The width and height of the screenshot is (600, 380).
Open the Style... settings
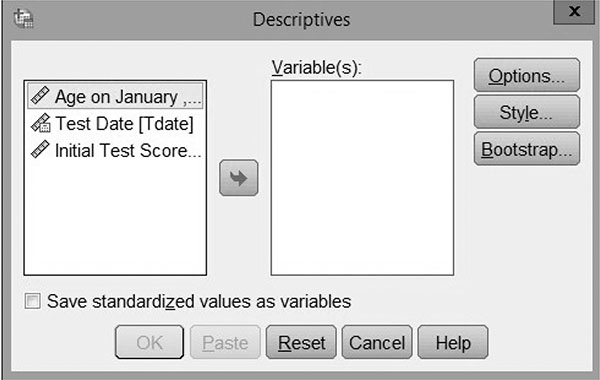tap(527, 112)
